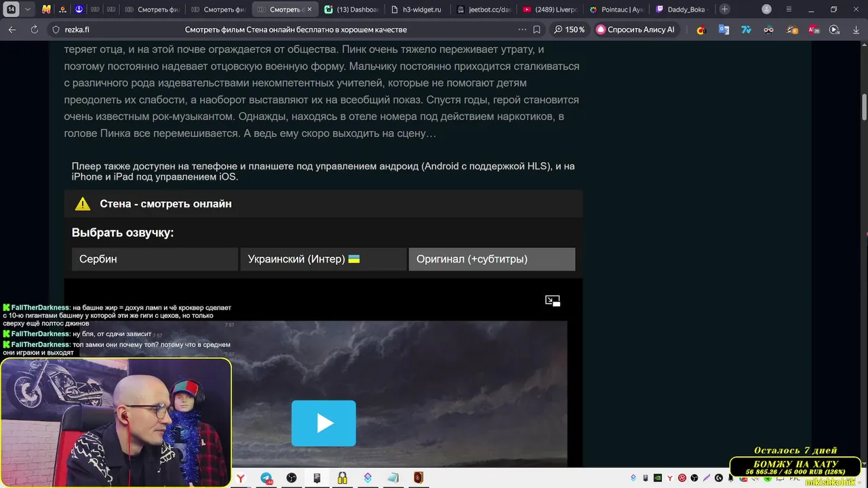The image size is (868, 488).
Task: Expand the tab group dropdown arrow
Action: pos(28,9)
